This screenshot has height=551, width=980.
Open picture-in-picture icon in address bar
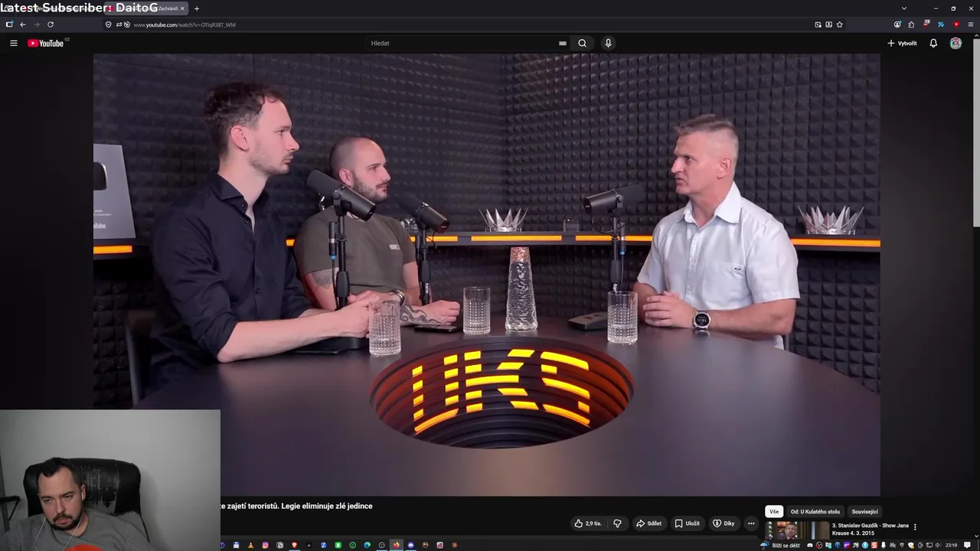pyautogui.click(x=818, y=24)
